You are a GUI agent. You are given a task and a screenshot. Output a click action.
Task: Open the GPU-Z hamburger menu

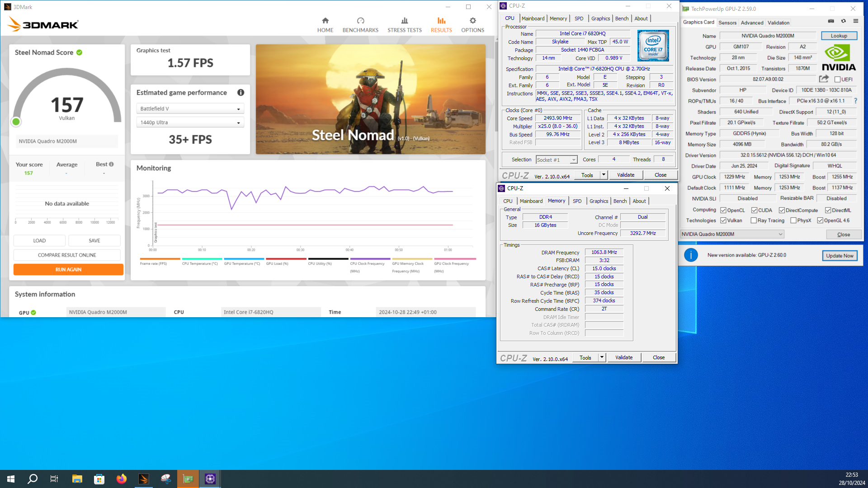pyautogui.click(x=856, y=21)
